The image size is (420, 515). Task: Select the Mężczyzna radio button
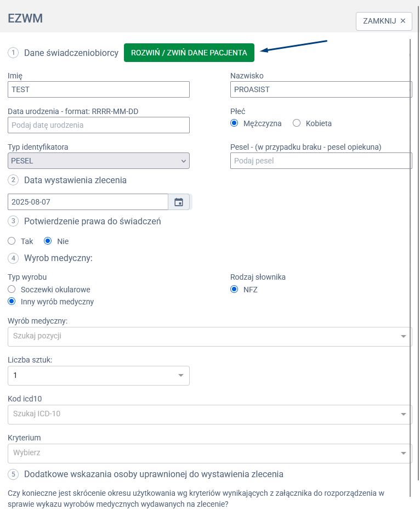[235, 123]
